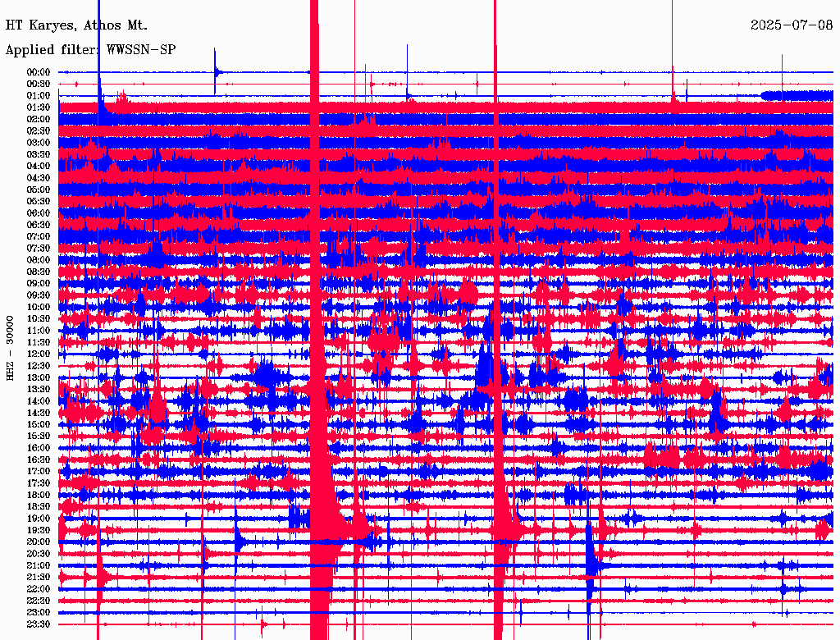Viewport: 840px width, 640px height.
Task: Select the 13:00 time label
Action: (39, 378)
